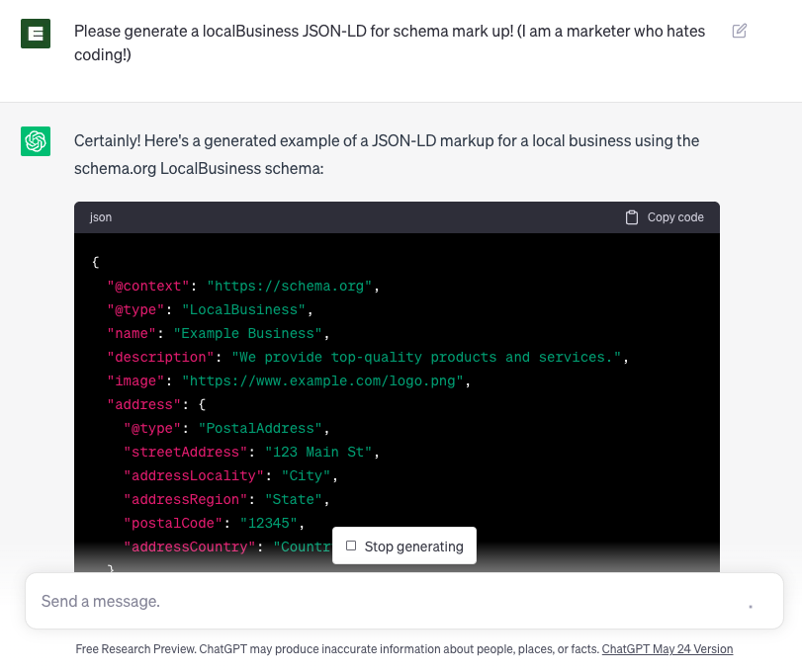Click the "image" key in code

pyautogui.click(x=136, y=381)
